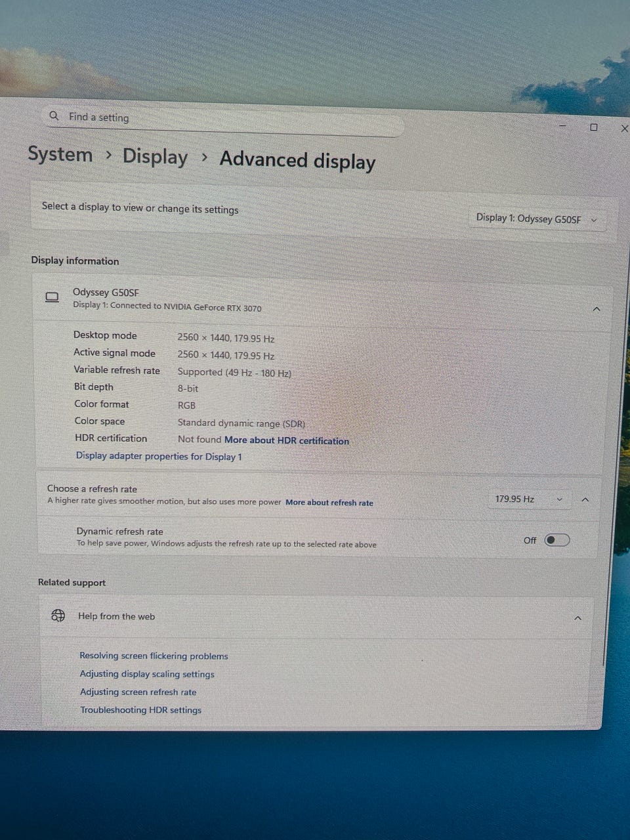Screen dimensions: 630x840
Task: Click the RGB color format value
Action: [186, 406]
